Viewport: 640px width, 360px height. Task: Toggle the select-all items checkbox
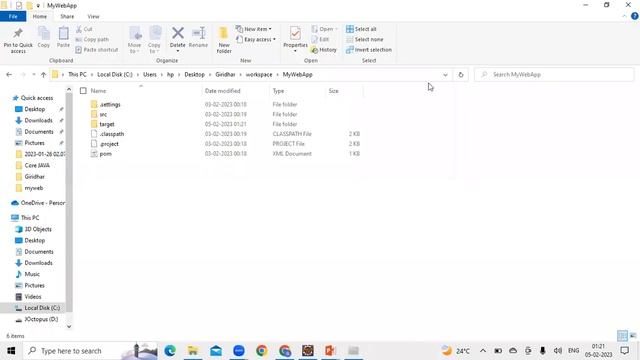83,91
